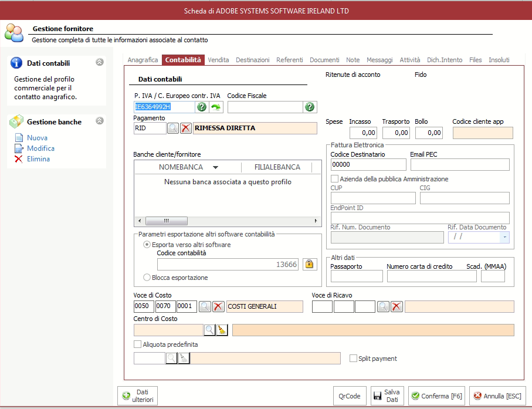
Task: Search payment type with magnifier icon
Action: point(173,129)
